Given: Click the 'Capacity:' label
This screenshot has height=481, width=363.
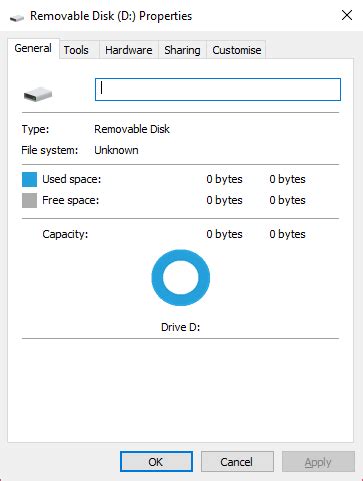Looking at the screenshot, I should (x=65, y=234).
